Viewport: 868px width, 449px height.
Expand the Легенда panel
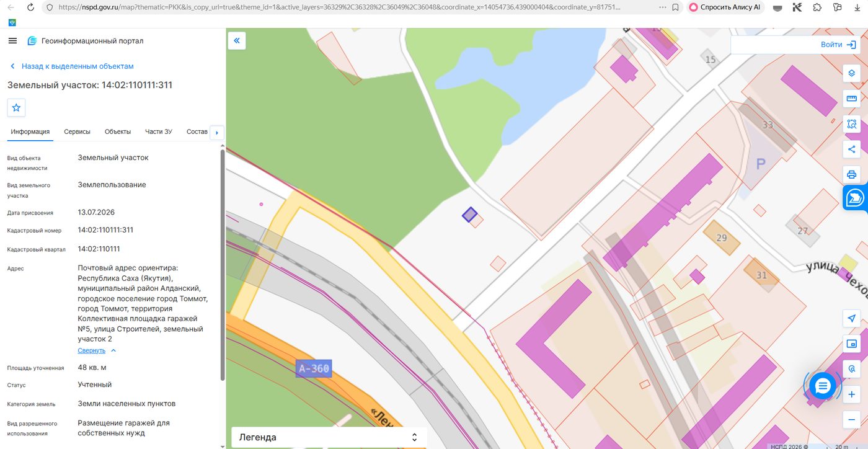point(329,437)
